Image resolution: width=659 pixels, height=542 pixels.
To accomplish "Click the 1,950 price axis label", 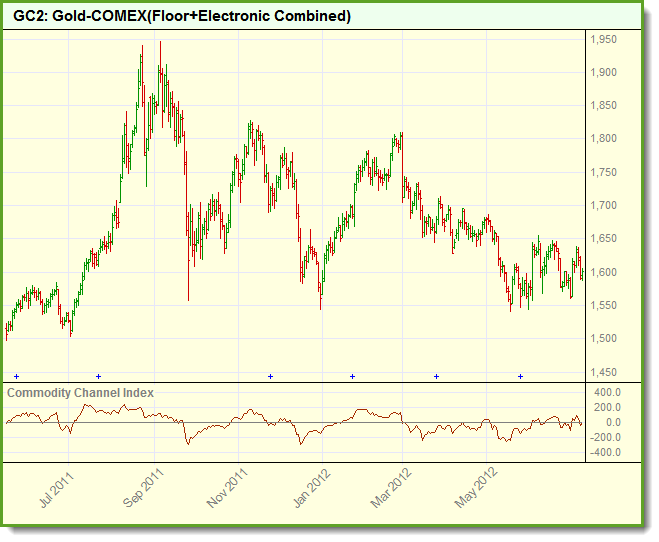I will 603,40.
